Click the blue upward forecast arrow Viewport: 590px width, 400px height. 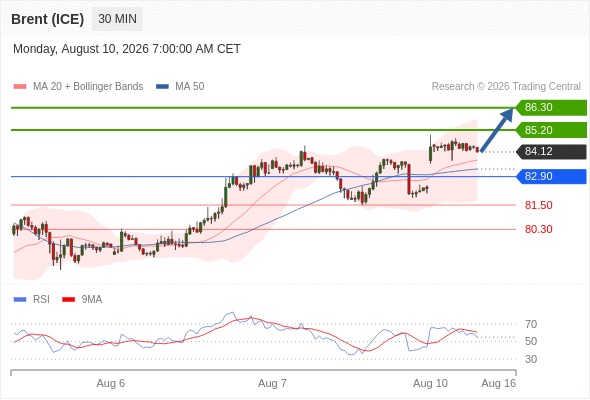[497, 130]
